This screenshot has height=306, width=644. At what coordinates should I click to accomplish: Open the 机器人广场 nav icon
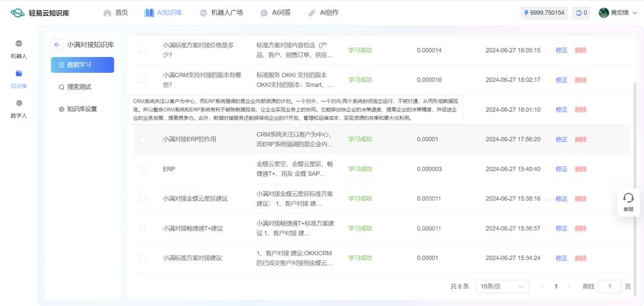[x=203, y=13]
